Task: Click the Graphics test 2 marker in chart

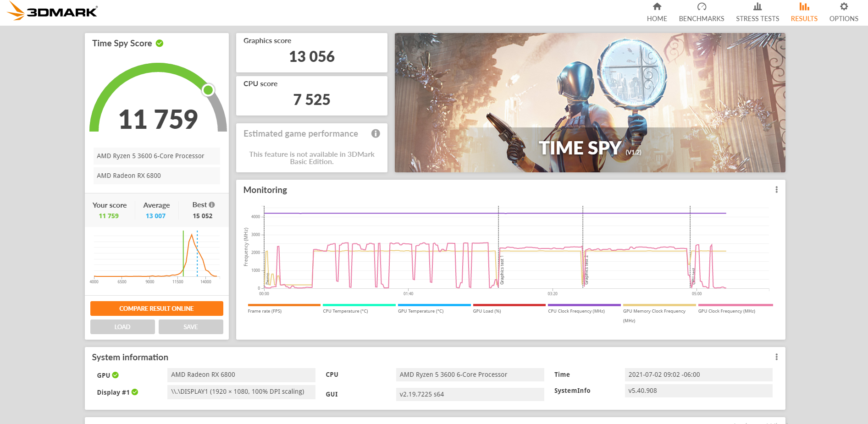Action: click(586, 270)
